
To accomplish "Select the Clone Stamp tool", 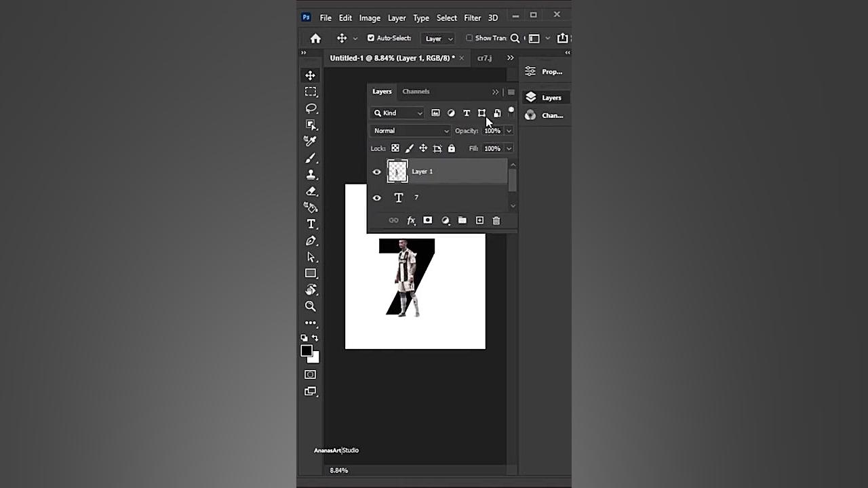I will [x=311, y=175].
